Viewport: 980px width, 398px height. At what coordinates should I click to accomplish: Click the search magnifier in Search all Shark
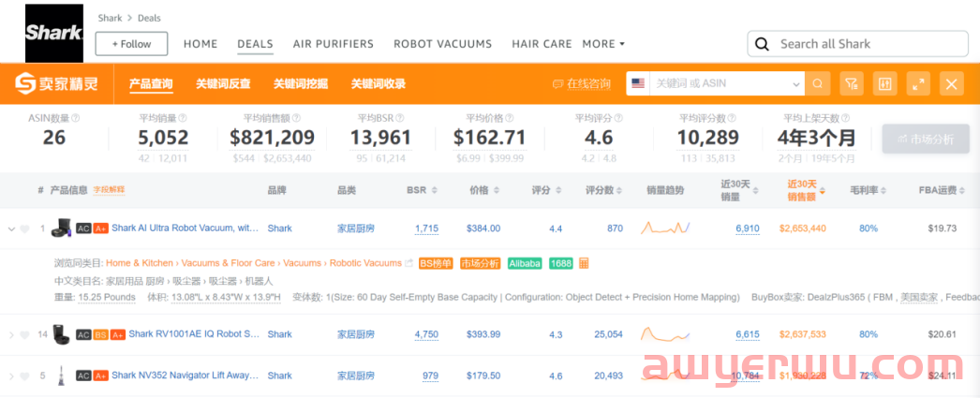762,44
